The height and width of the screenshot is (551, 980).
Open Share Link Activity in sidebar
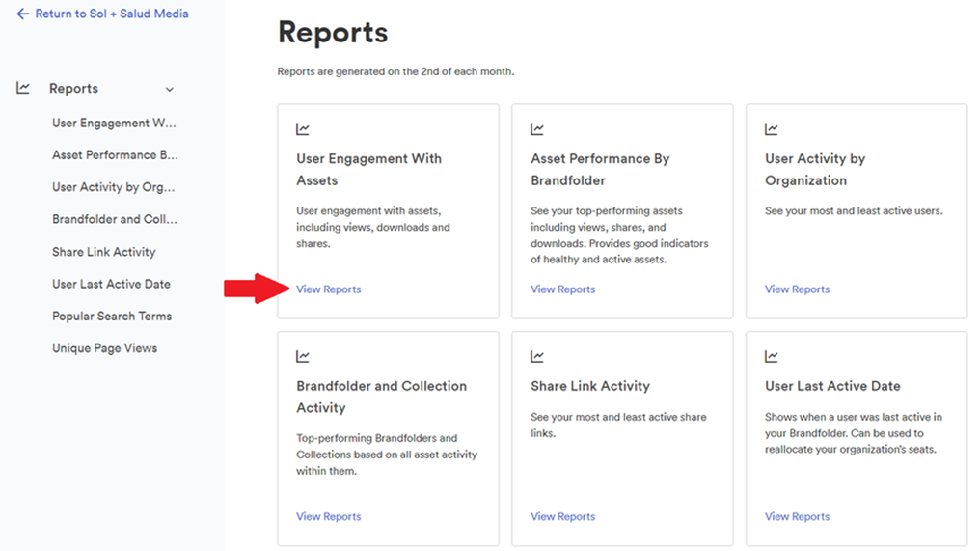pyautogui.click(x=104, y=252)
